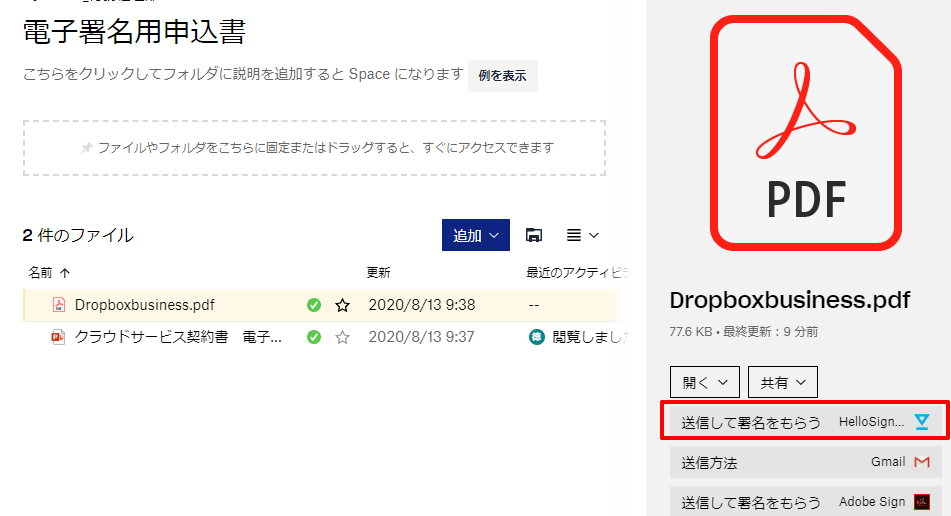Click the 2 件のファイル count text
This screenshot has width=951, height=516.
coord(78,235)
